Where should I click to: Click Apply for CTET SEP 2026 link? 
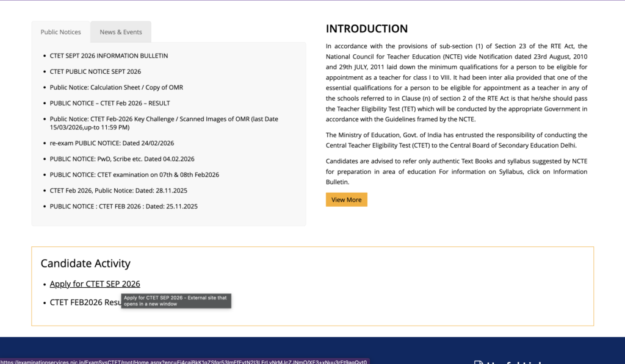95,284
